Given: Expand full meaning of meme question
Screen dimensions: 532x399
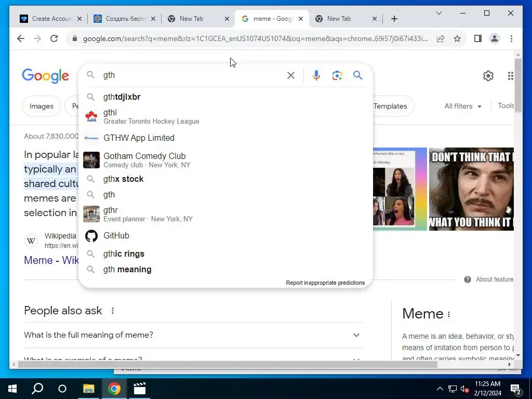Looking at the screenshot, I should pyautogui.click(x=193, y=335).
